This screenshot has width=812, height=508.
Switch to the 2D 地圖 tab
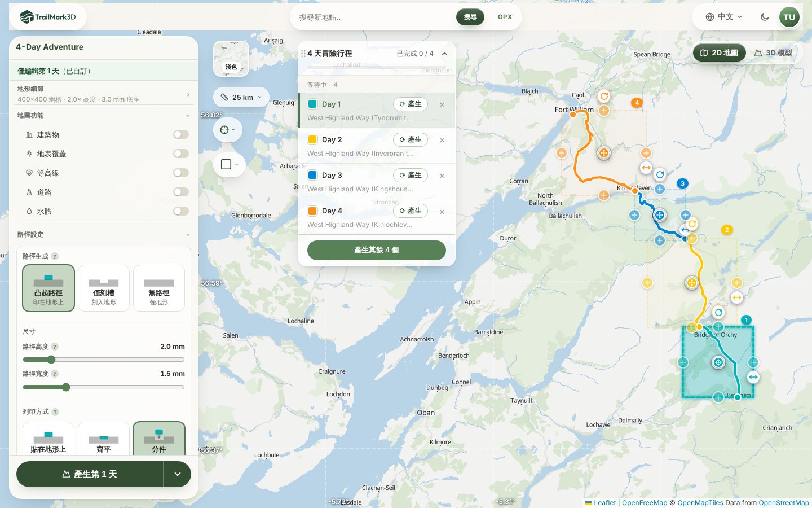tap(720, 52)
